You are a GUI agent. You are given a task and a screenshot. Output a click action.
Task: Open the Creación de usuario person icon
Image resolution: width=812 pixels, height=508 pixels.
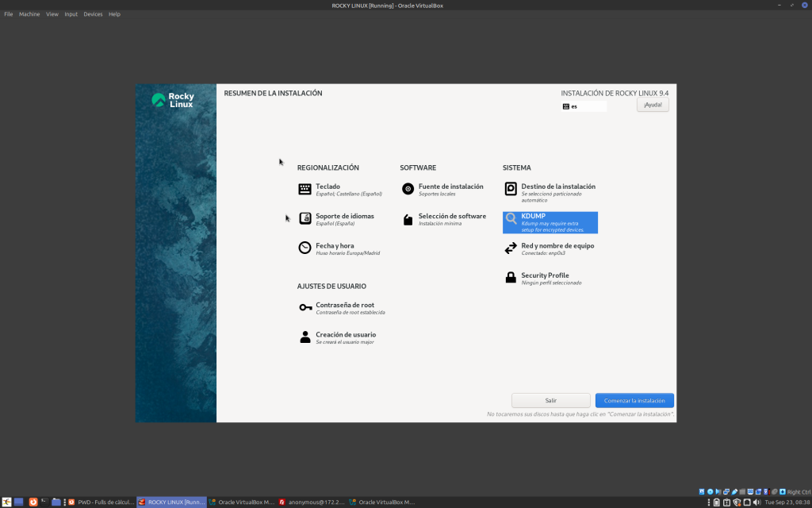(304, 337)
